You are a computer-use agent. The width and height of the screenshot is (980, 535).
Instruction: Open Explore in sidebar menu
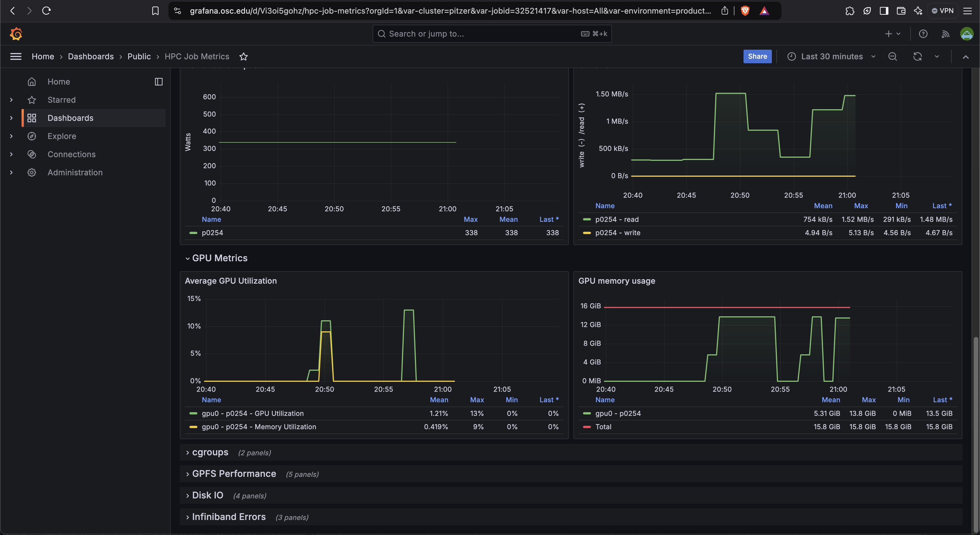(62, 136)
